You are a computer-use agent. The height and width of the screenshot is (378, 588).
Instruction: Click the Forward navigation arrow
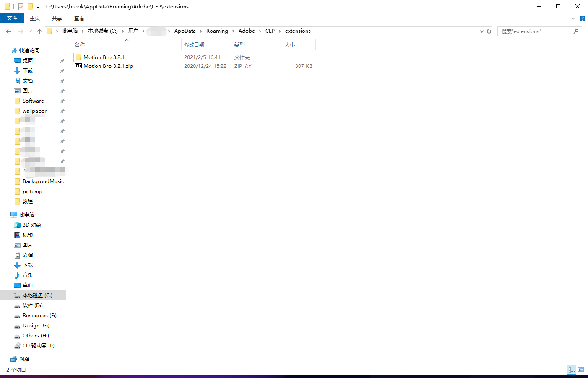21,31
